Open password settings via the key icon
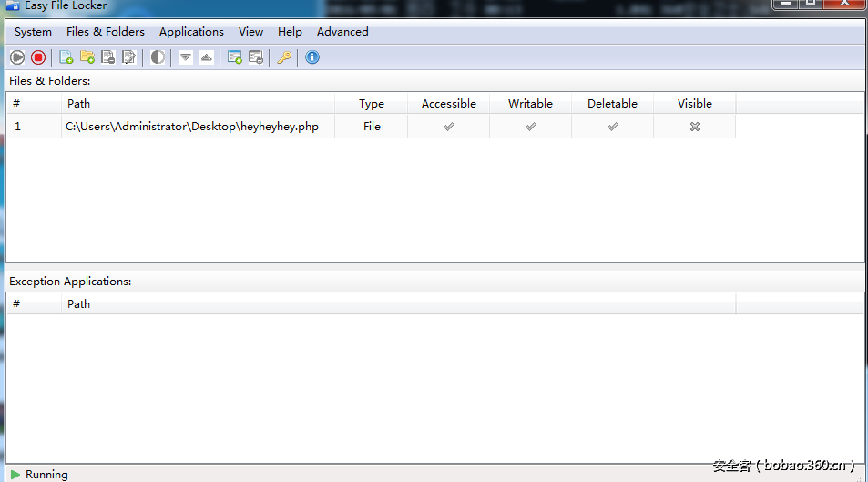This screenshot has height=482, width=868. tap(284, 57)
